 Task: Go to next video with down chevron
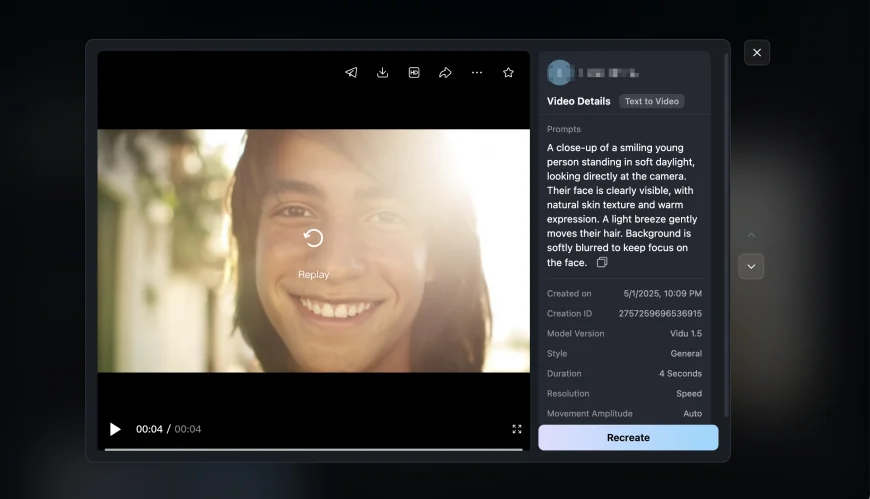(751, 266)
